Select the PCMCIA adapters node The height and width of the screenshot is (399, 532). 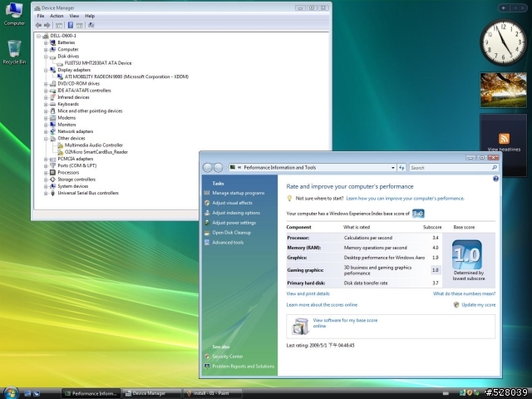click(76, 159)
